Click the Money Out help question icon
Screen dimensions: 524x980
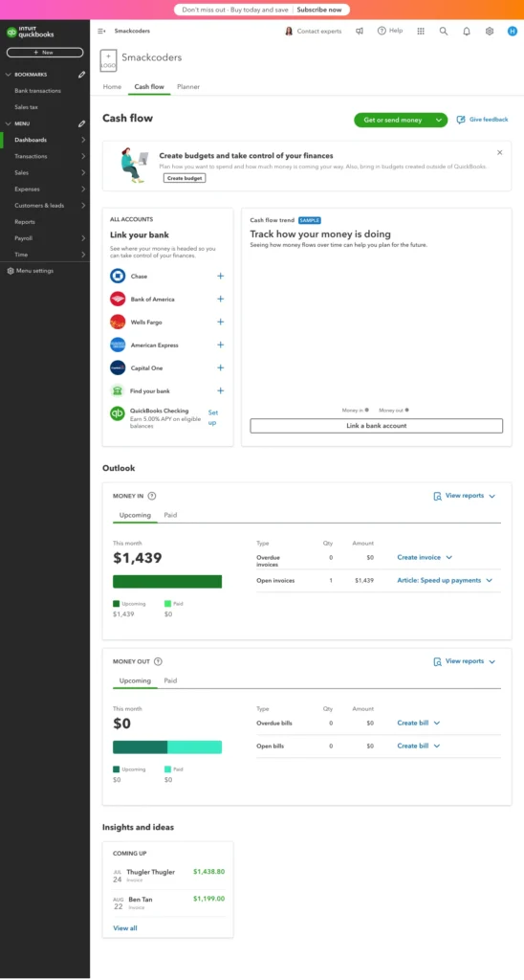point(158,661)
